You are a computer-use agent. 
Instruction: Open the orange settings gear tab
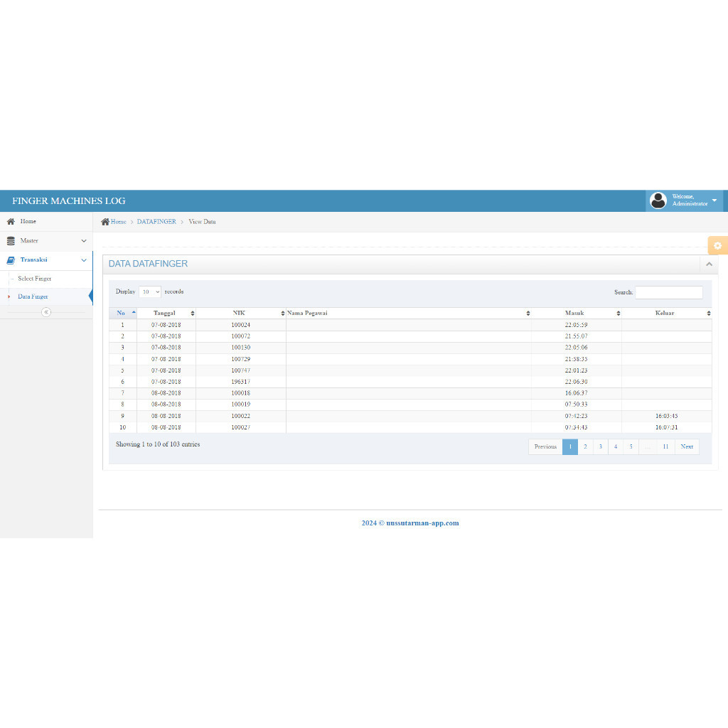pyautogui.click(x=717, y=245)
